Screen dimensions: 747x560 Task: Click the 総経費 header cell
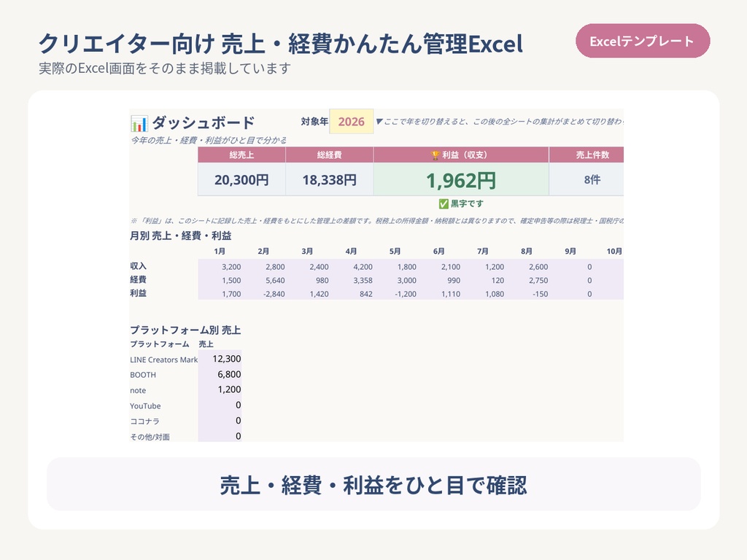[x=329, y=155]
